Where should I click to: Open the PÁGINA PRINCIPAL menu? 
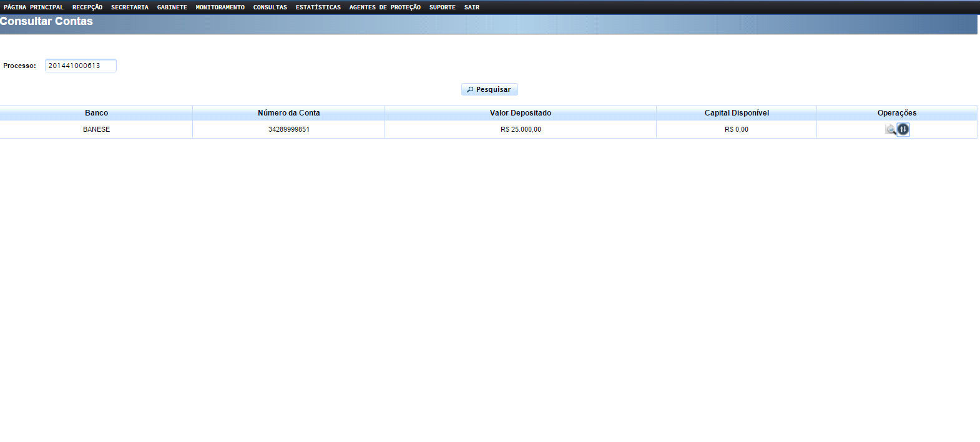[x=34, y=7]
